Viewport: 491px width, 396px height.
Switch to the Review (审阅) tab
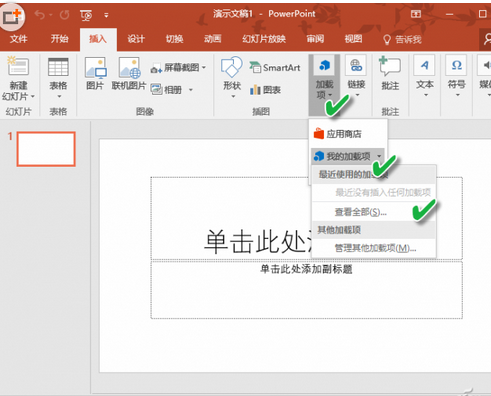(x=315, y=39)
